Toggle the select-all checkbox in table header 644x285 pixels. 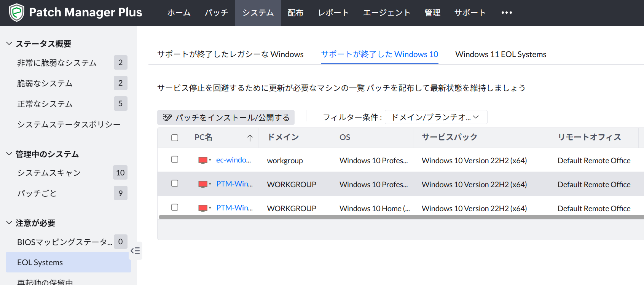pyautogui.click(x=175, y=138)
